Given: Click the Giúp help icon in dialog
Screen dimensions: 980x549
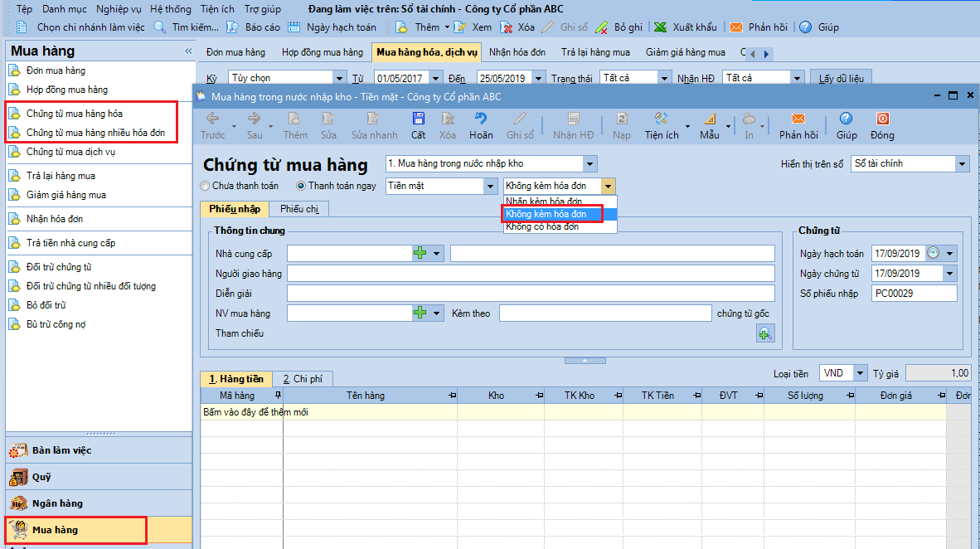Looking at the screenshot, I should (847, 119).
